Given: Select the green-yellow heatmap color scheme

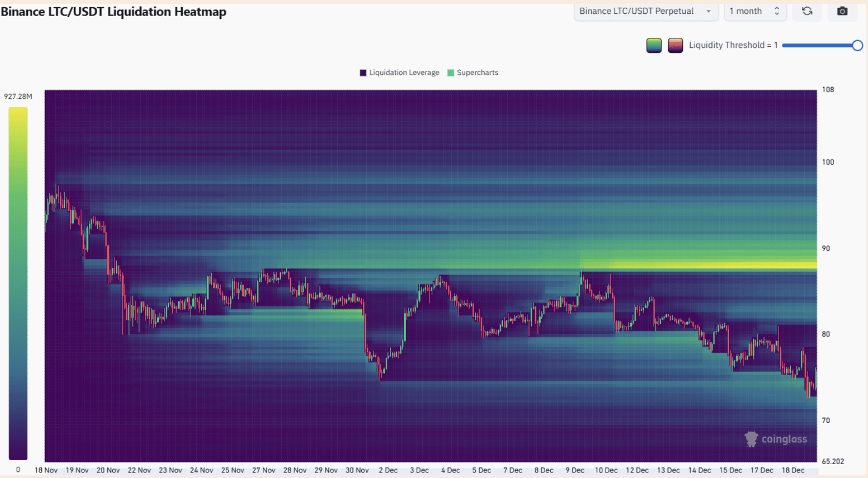Looking at the screenshot, I should coord(654,45).
